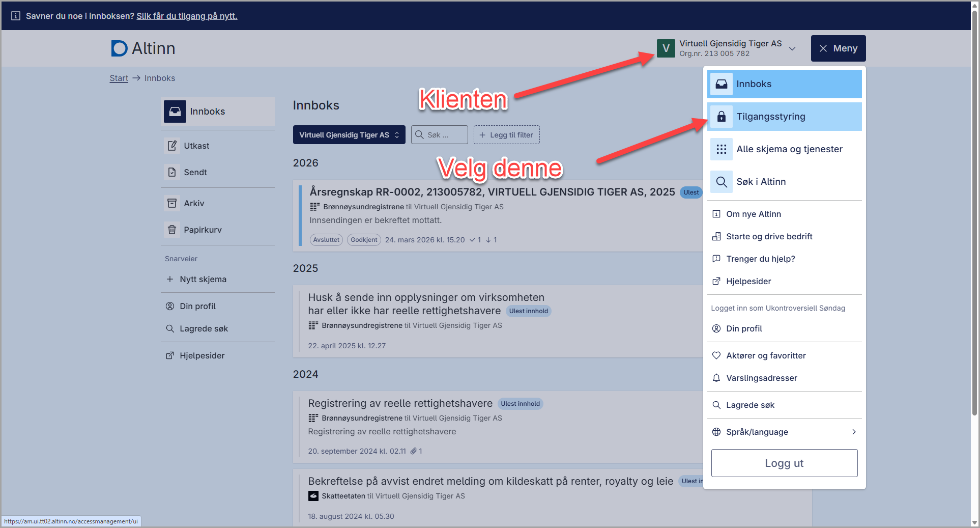Click the globe icon beside Språk/language
This screenshot has height=528, width=980.
716,432
